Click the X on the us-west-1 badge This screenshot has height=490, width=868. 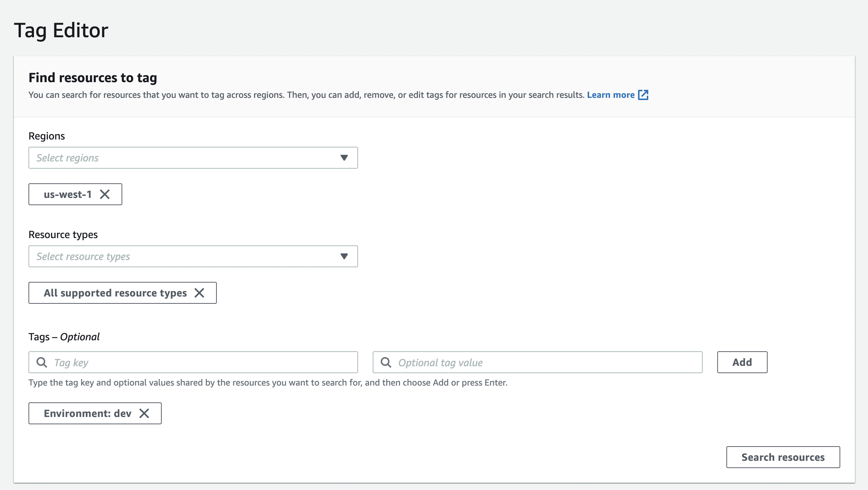tap(105, 194)
